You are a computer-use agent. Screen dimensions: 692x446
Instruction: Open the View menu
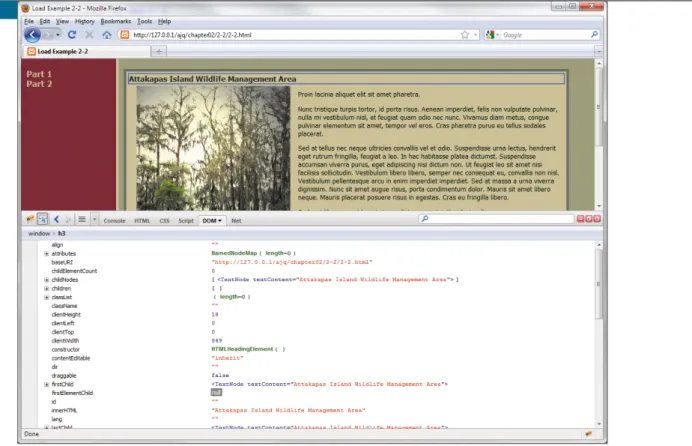tap(62, 21)
